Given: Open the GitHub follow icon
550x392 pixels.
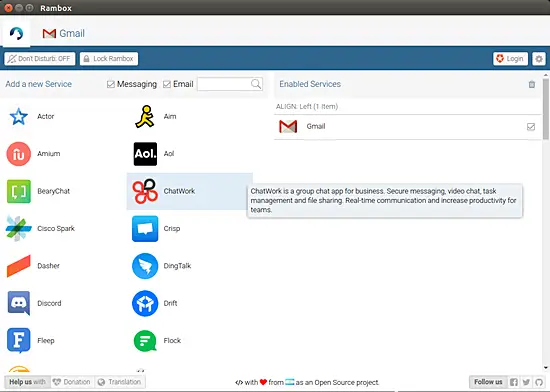Looking at the screenshot, I should coord(539,382).
